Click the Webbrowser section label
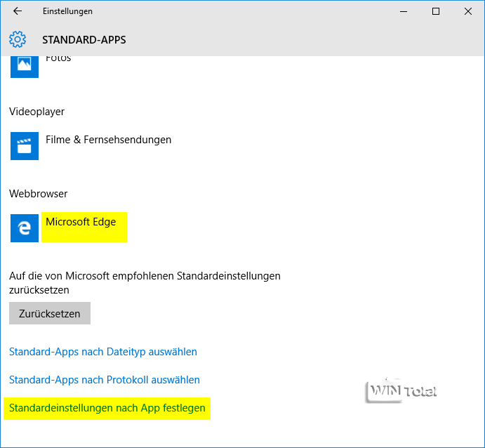Screen dimensions: 485x448 38,193
